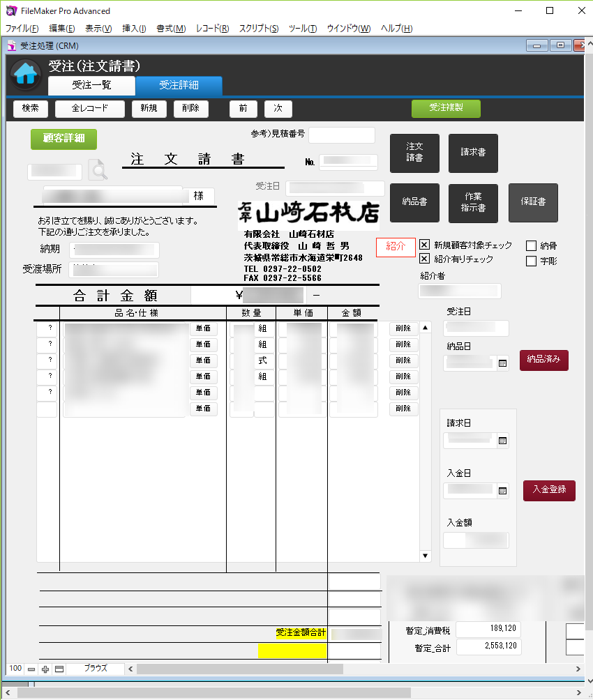Click 削除 button in last item row

403,409
